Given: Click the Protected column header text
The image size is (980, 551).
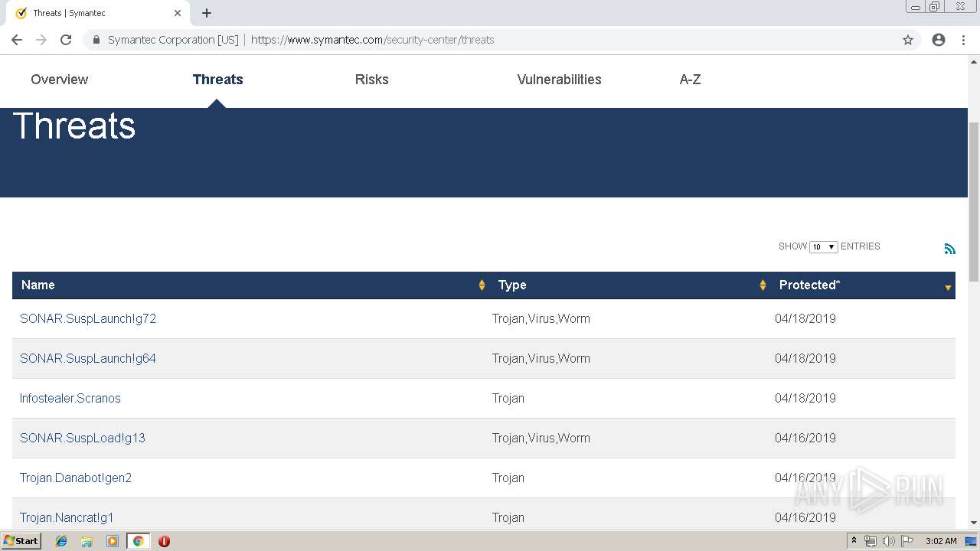Looking at the screenshot, I should 809,285.
